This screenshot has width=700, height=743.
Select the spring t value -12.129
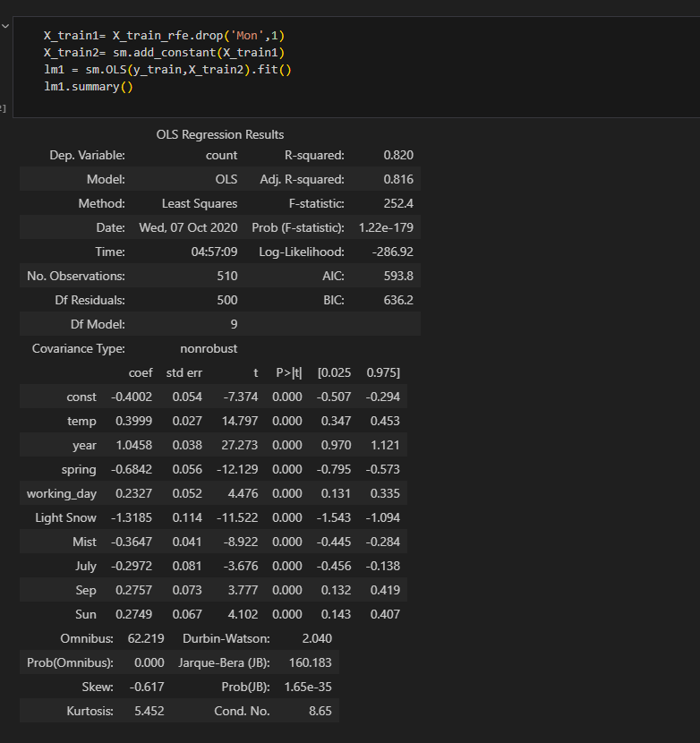(237, 469)
